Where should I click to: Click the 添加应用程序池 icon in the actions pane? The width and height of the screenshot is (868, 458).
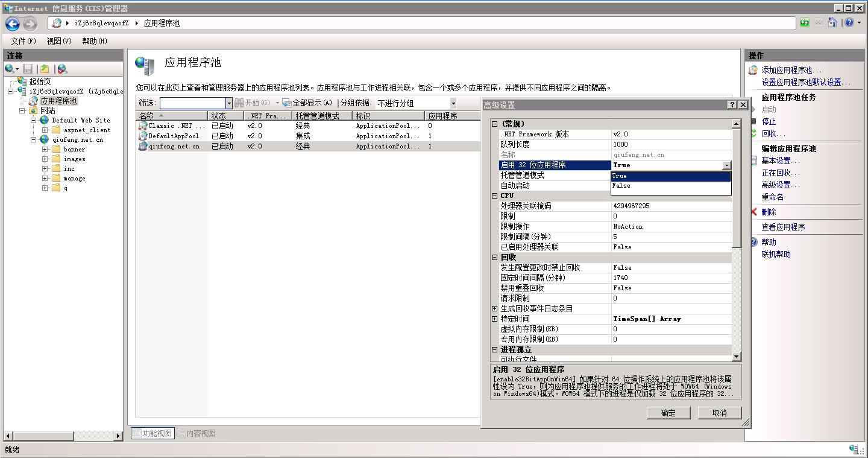tap(753, 70)
